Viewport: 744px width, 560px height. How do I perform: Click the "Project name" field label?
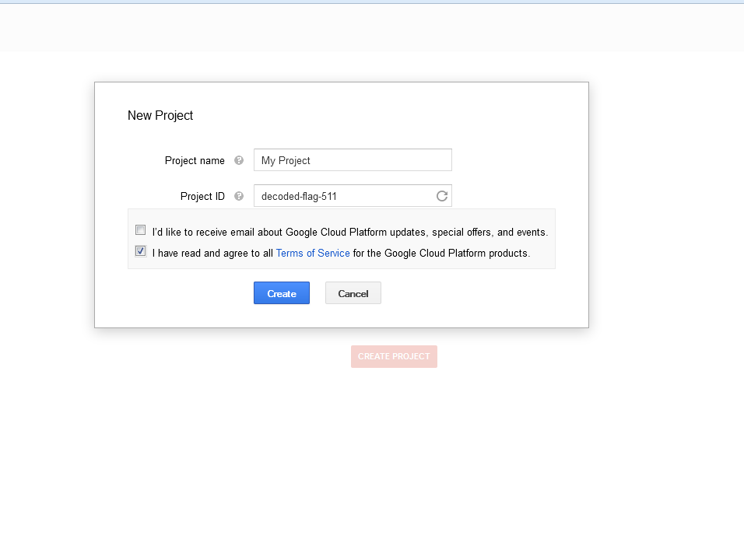pos(195,160)
